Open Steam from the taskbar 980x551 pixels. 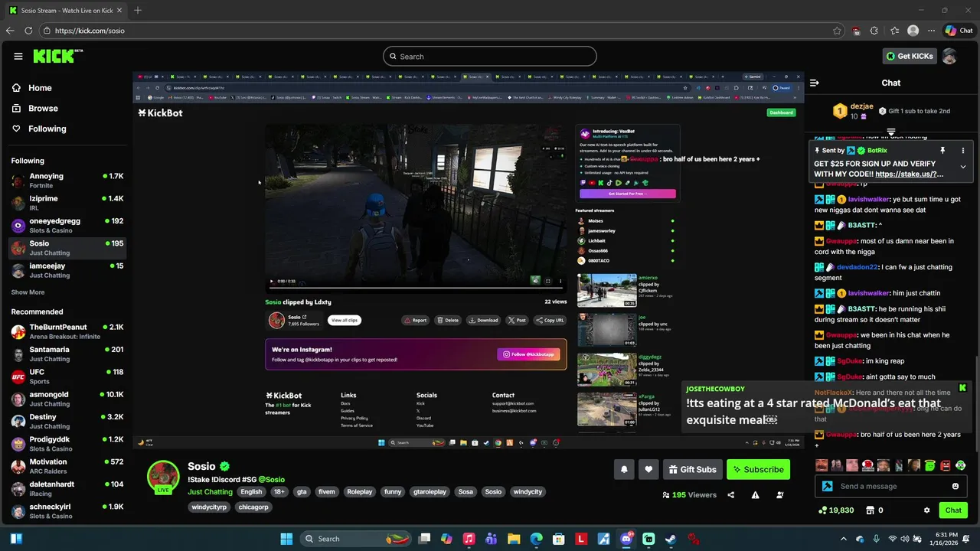pos(671,539)
